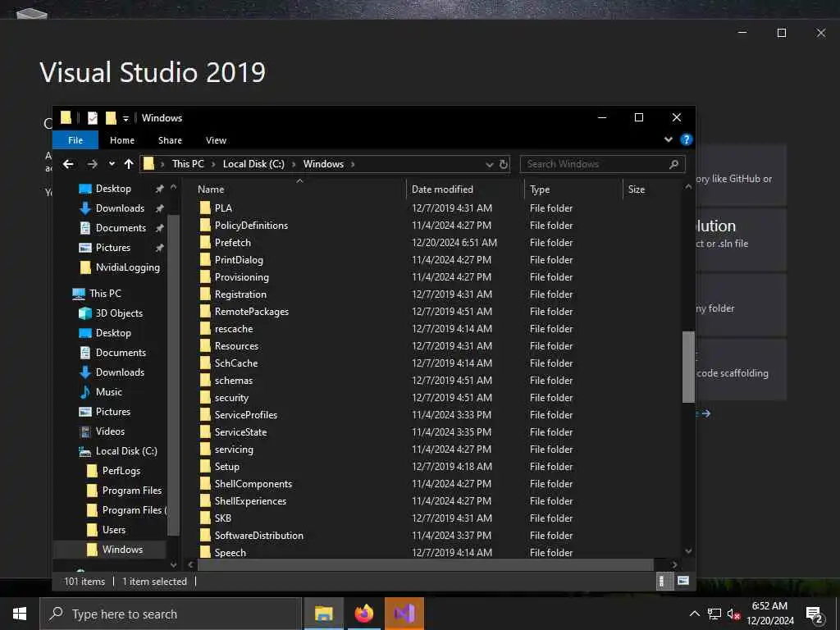Open the Windows Start menu
The width and height of the screenshot is (840, 630).
point(20,614)
